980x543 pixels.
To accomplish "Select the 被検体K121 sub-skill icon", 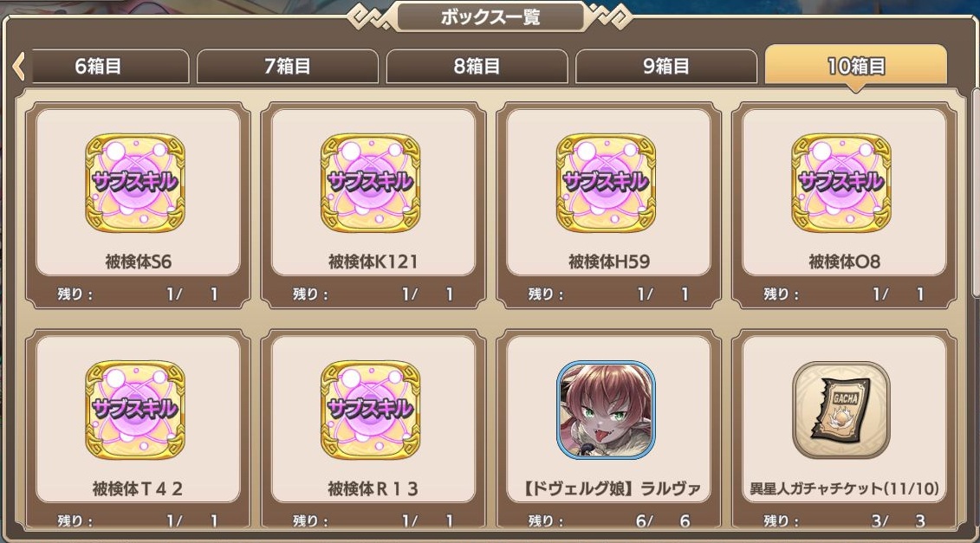I will pos(371,183).
